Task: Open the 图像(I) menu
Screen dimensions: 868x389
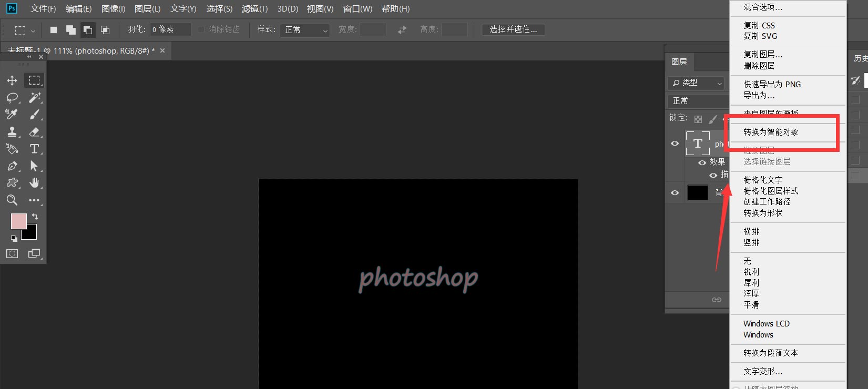Action: coord(113,9)
